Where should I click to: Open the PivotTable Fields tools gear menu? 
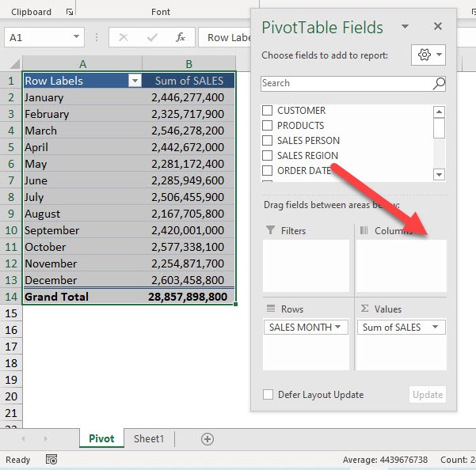(x=428, y=55)
